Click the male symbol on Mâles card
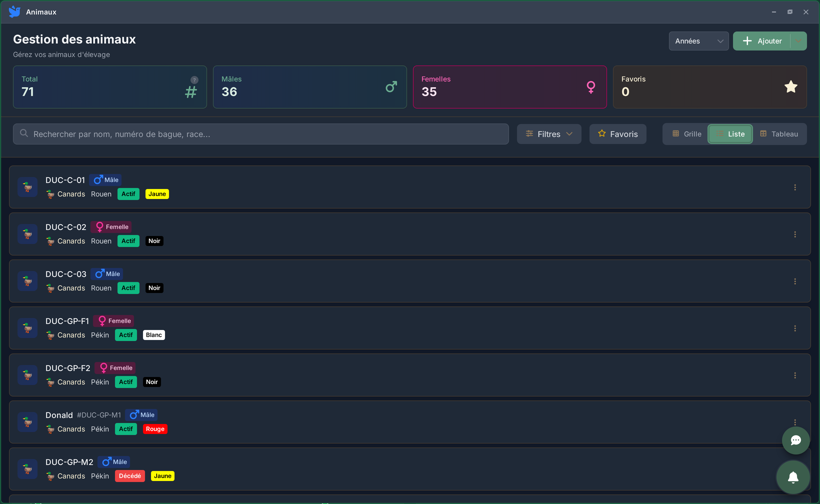820x504 pixels. coord(391,87)
